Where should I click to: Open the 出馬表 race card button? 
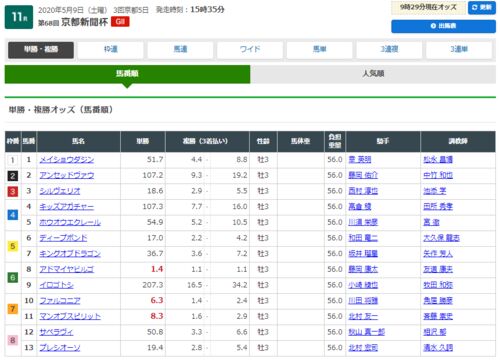coord(443,26)
